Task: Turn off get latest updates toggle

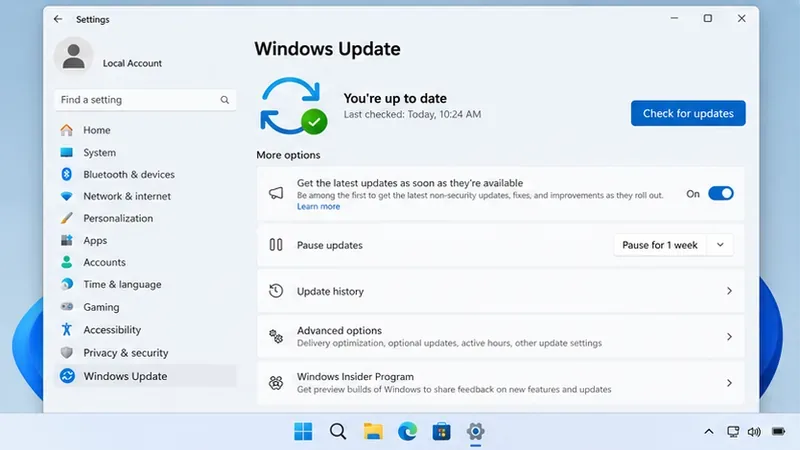Action: tap(721, 193)
